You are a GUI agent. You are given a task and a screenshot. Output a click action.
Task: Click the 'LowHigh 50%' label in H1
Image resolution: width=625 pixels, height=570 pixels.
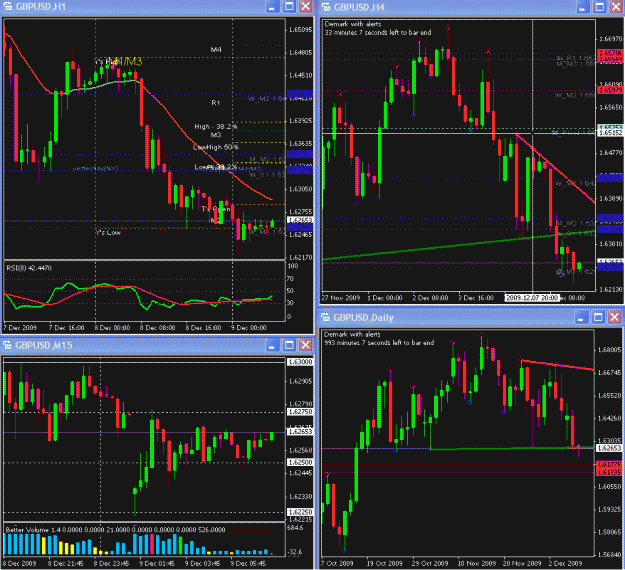[x=216, y=147]
